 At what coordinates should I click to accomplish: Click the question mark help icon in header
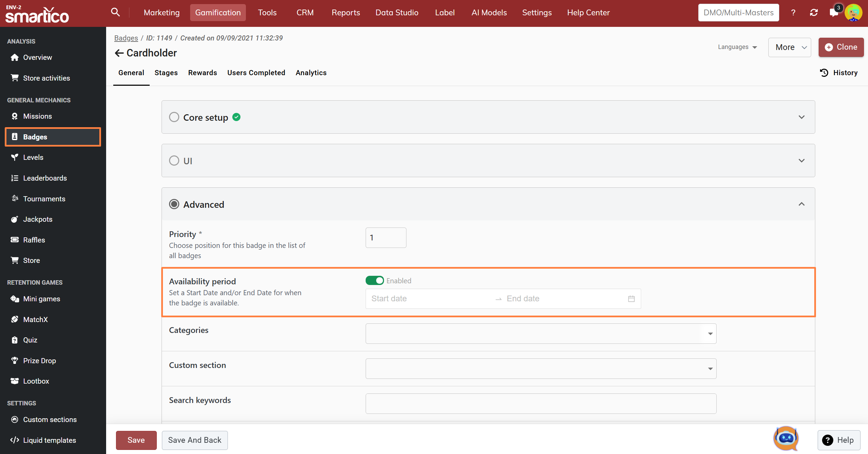point(793,13)
